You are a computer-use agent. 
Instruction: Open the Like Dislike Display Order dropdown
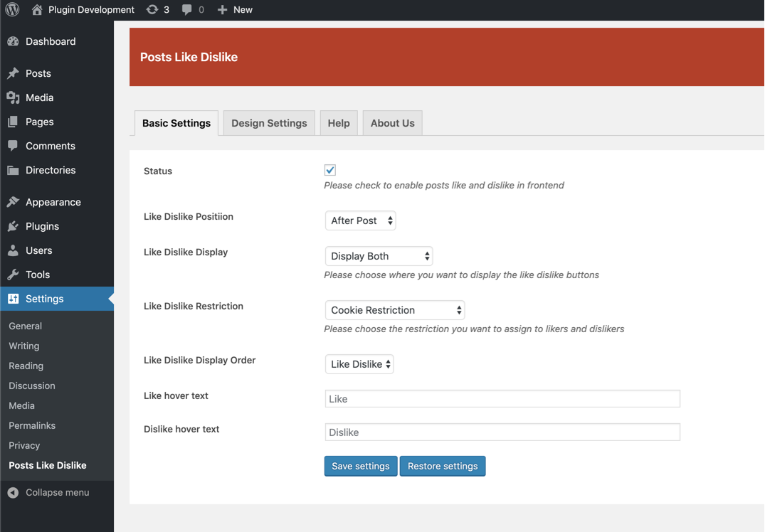coord(359,364)
